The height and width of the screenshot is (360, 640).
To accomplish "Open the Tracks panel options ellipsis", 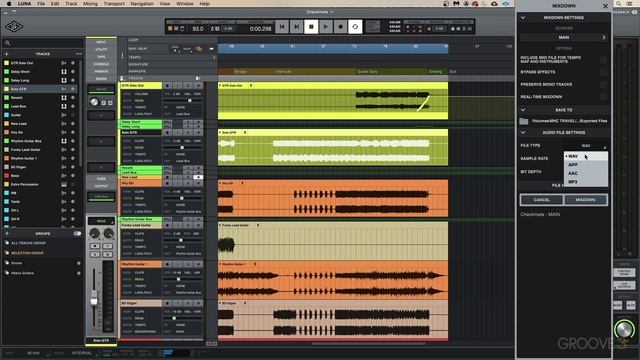I will coord(78,54).
